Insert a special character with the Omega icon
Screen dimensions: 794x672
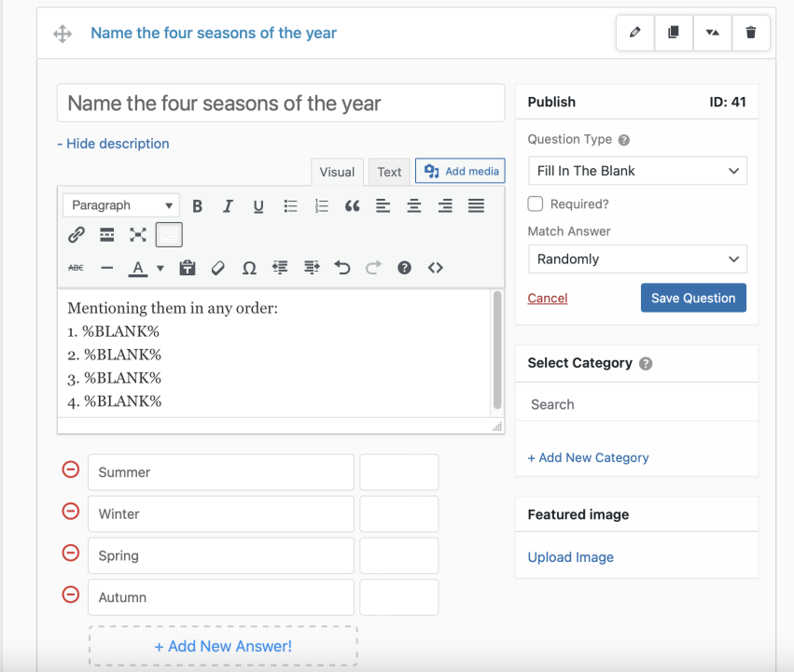248,268
